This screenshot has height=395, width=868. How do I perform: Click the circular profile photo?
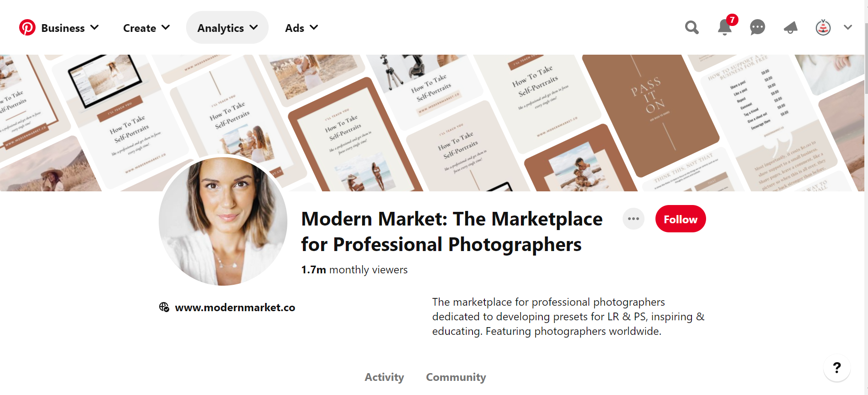tap(223, 221)
